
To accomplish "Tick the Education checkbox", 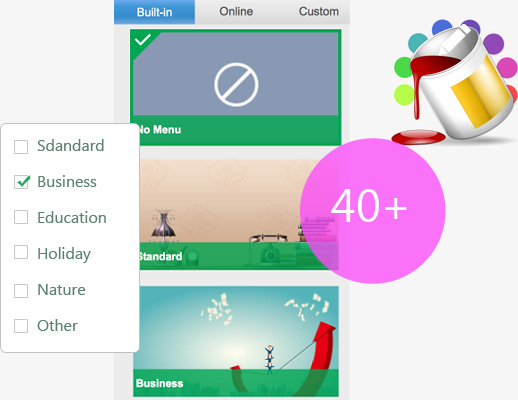I will 21,217.
